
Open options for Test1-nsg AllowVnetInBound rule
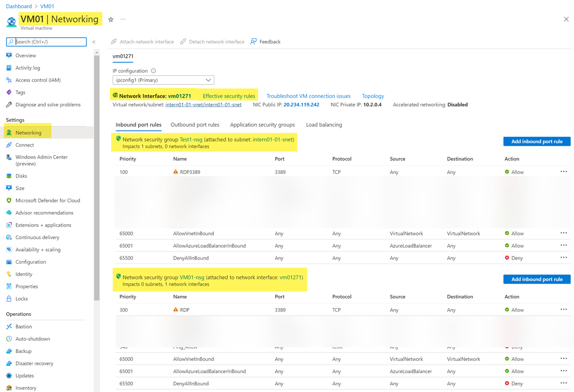[x=563, y=233]
